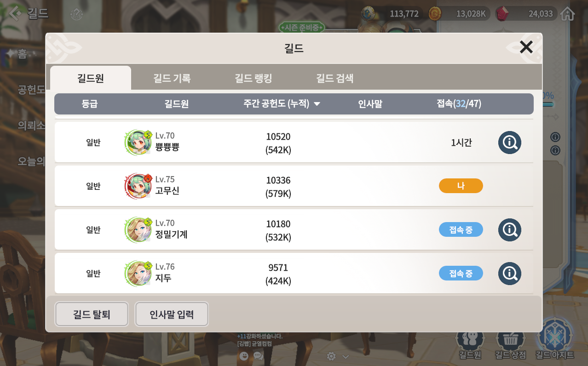Open member info for 정밀기계
This screenshot has width=588, height=366.
point(510,230)
